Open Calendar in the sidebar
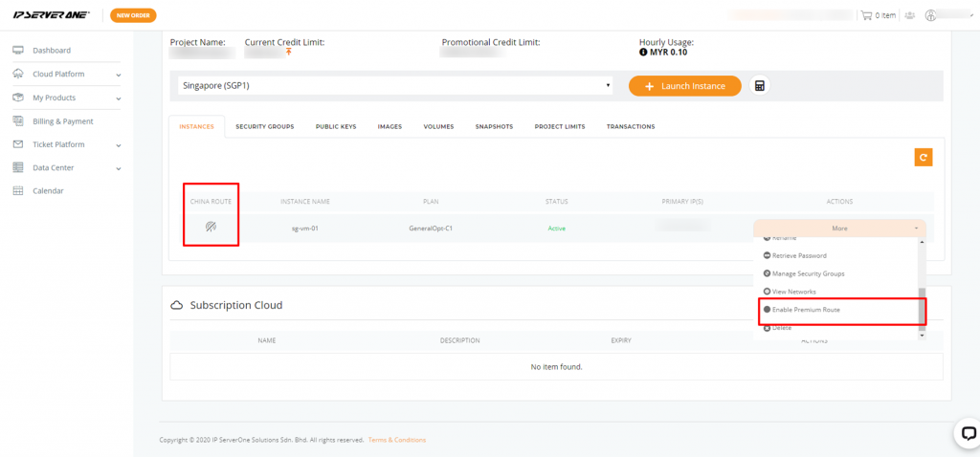The image size is (980, 457). coord(48,190)
